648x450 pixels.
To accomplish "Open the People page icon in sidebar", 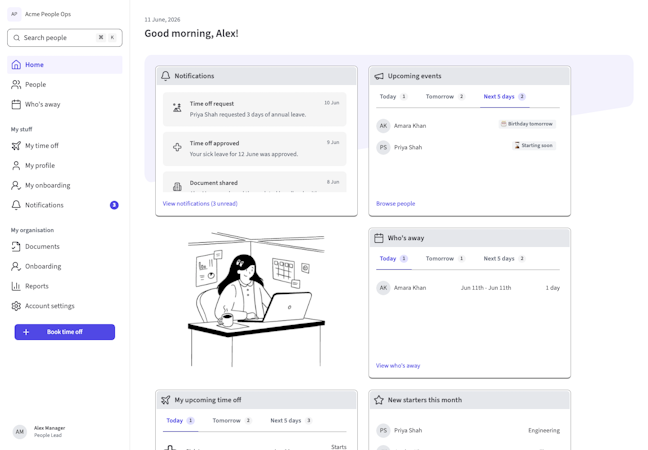I will coord(16,85).
